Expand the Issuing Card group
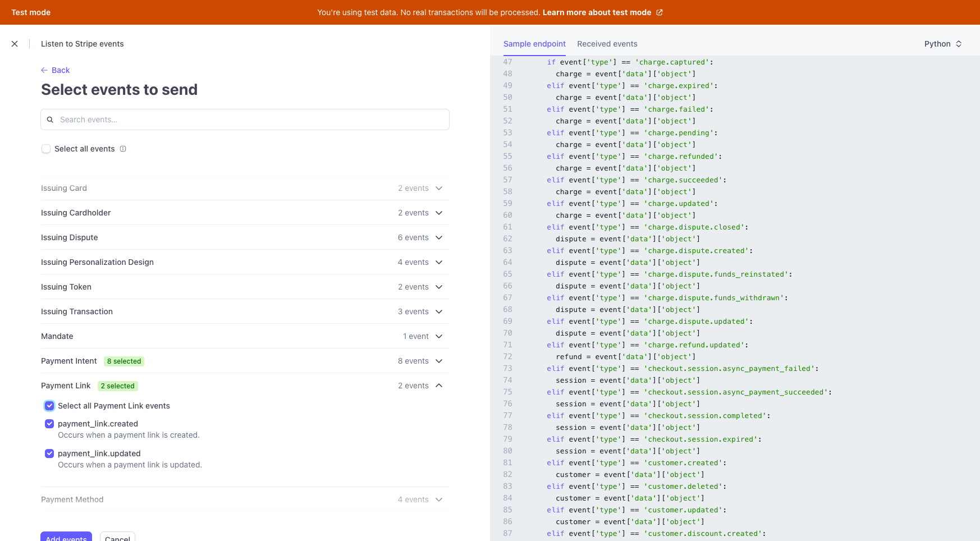The height and width of the screenshot is (541, 980). [x=245, y=188]
